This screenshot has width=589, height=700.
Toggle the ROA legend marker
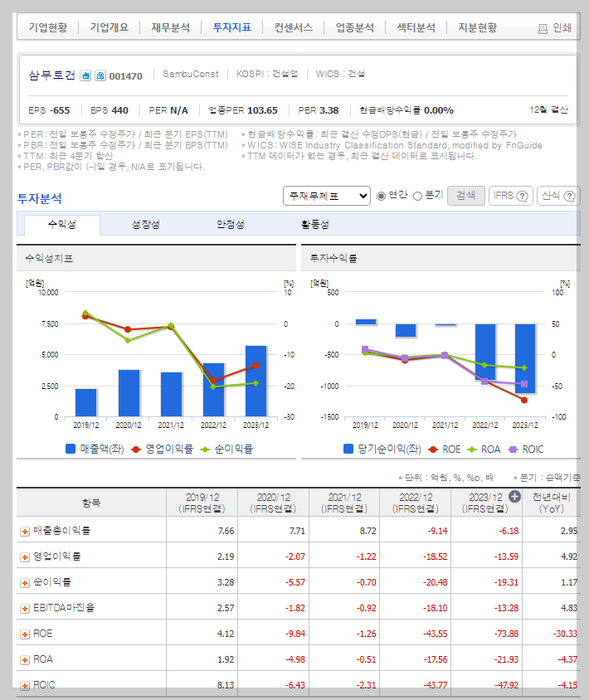pyautogui.click(x=472, y=449)
